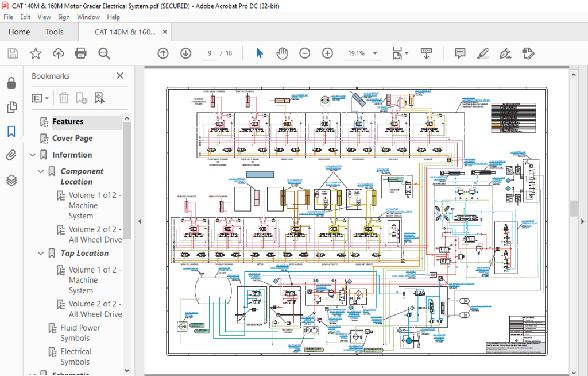The image size is (588, 376).
Task: Click the bookmarks panel scrollbar thumb
Action: point(127,181)
